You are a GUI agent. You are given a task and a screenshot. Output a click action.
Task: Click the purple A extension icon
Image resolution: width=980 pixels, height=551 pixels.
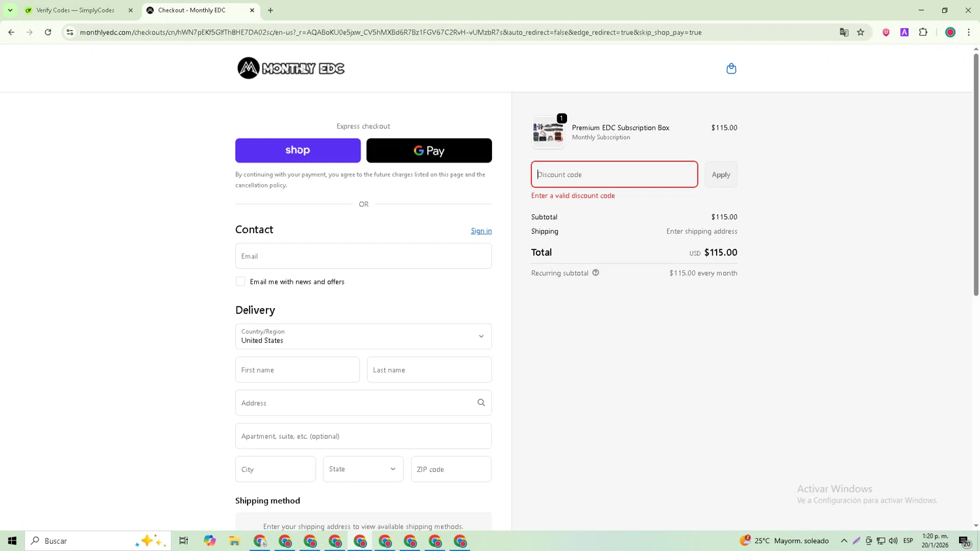coord(904,32)
